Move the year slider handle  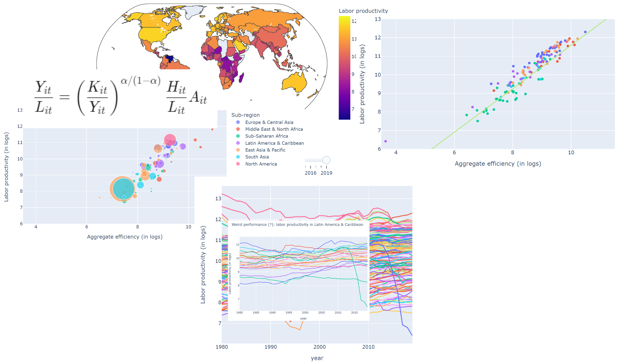pos(326,160)
